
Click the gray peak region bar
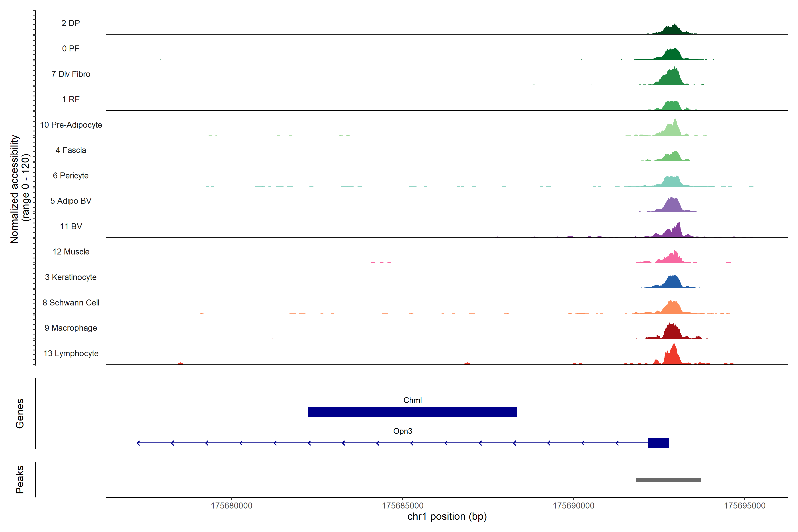click(x=668, y=480)
